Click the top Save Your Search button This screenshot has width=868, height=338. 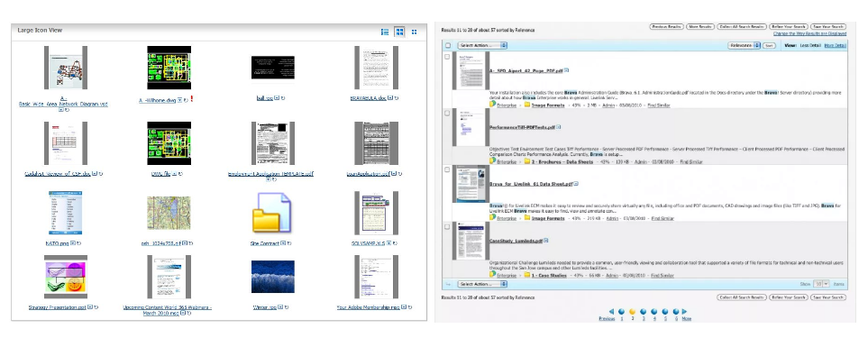click(x=828, y=26)
